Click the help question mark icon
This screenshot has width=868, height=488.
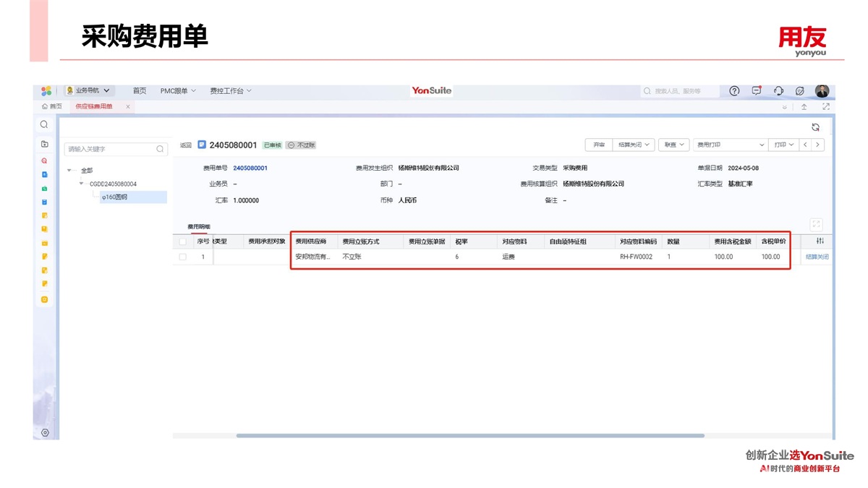[x=734, y=91]
